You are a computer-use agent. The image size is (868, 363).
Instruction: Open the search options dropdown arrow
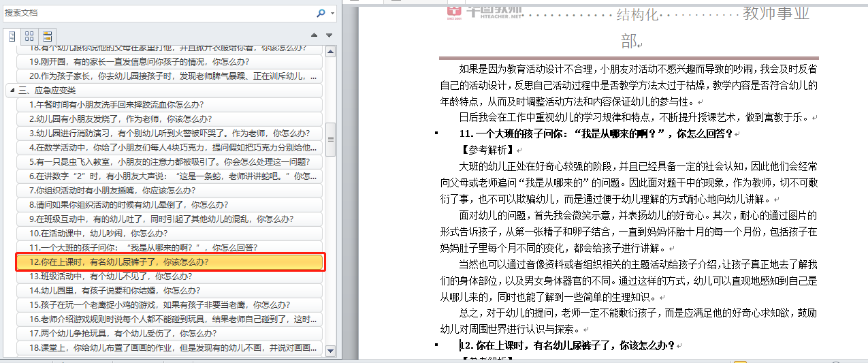coord(332,14)
